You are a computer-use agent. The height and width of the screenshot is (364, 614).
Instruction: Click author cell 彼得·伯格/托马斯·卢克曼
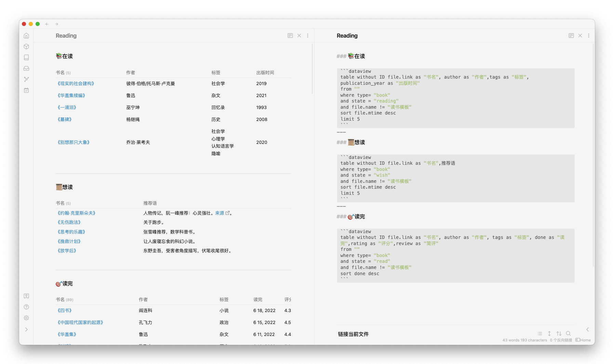click(150, 83)
